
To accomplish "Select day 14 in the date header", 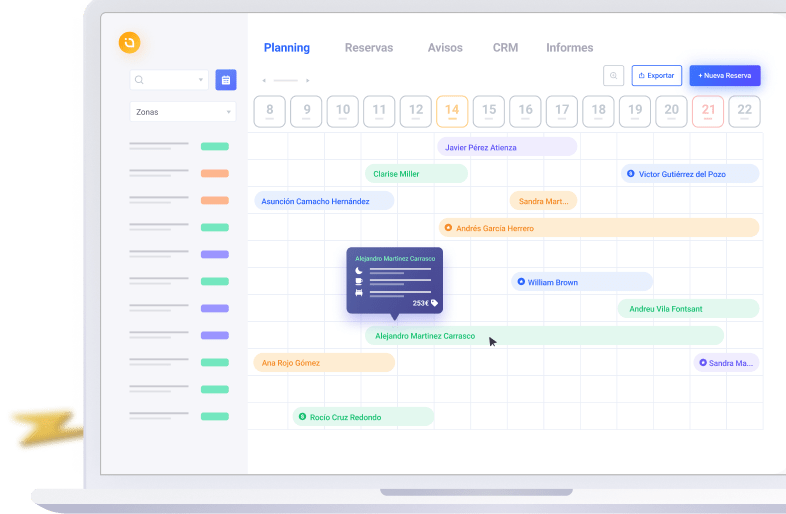I will point(452,111).
